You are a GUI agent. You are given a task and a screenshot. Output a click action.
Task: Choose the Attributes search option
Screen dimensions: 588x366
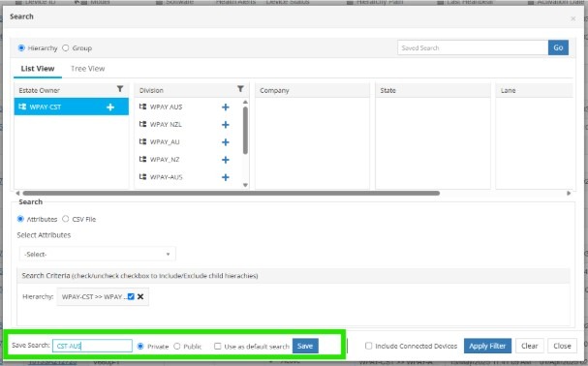(20, 219)
